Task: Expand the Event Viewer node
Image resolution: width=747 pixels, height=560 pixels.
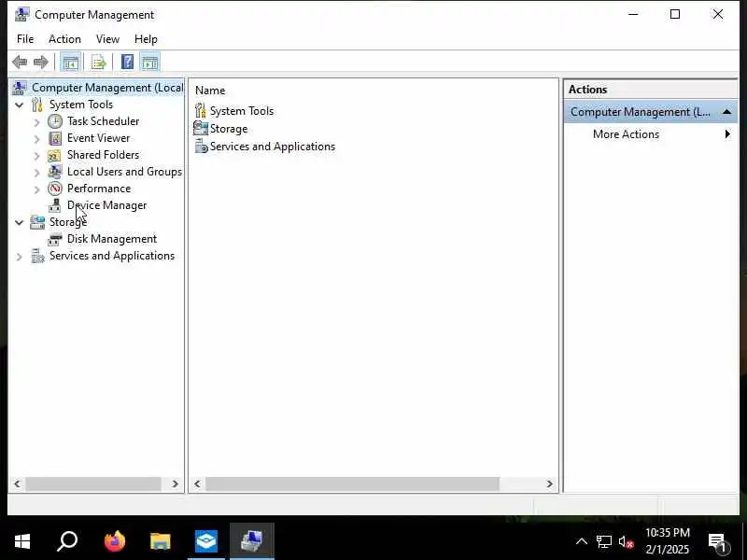Action: [36, 138]
